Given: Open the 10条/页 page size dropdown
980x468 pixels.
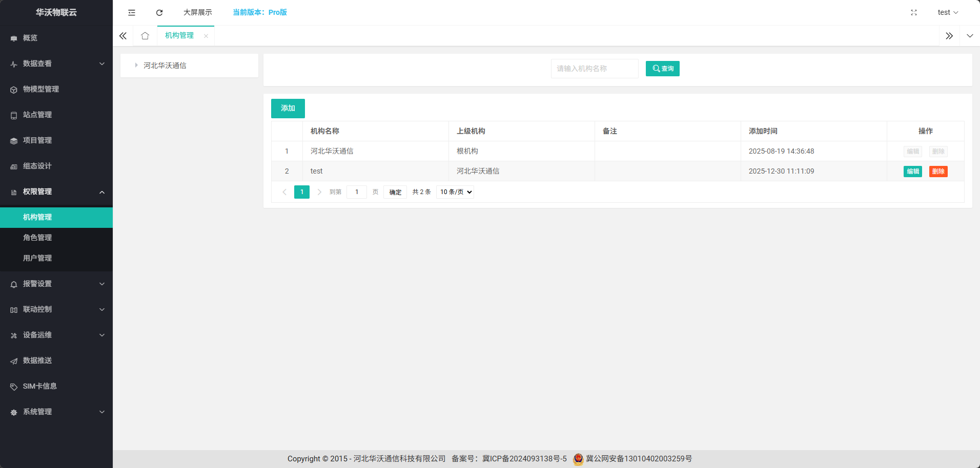Looking at the screenshot, I should [x=454, y=192].
